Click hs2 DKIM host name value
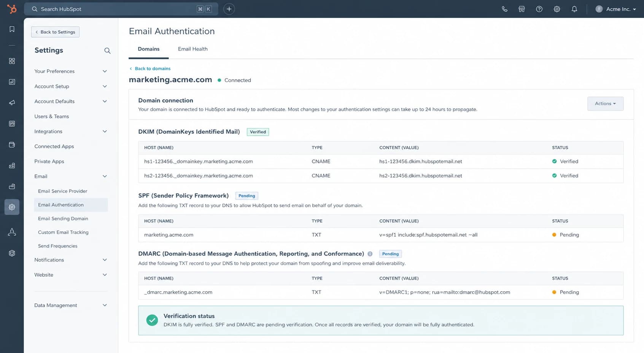This screenshot has height=353, width=644. pos(199,176)
